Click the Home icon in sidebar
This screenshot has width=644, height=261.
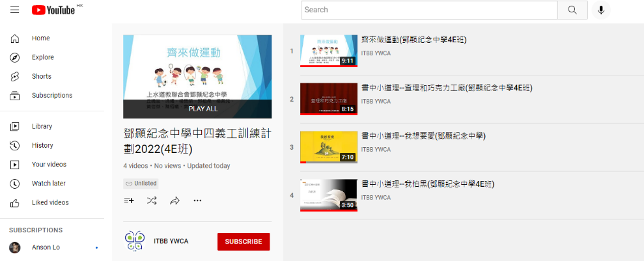pyautogui.click(x=15, y=38)
